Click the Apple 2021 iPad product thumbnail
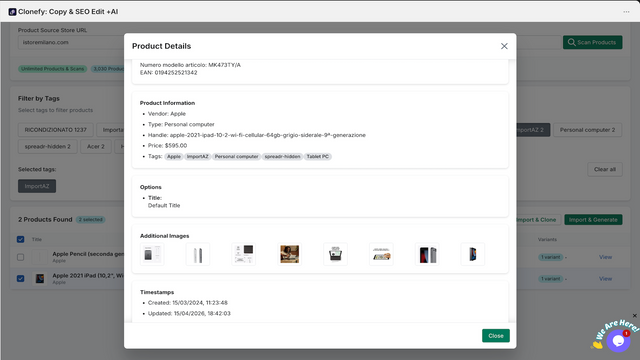Image resolution: width=640 pixels, height=360 pixels. (40, 279)
